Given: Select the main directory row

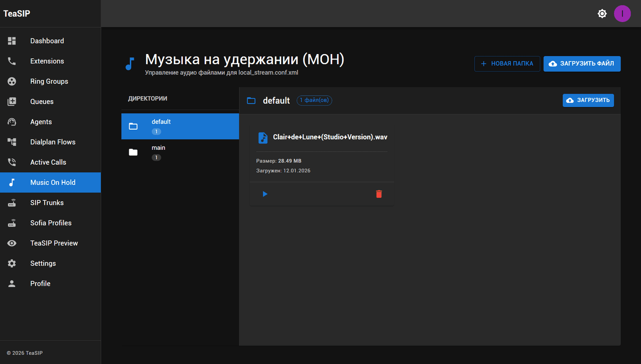Looking at the screenshot, I should tap(180, 152).
